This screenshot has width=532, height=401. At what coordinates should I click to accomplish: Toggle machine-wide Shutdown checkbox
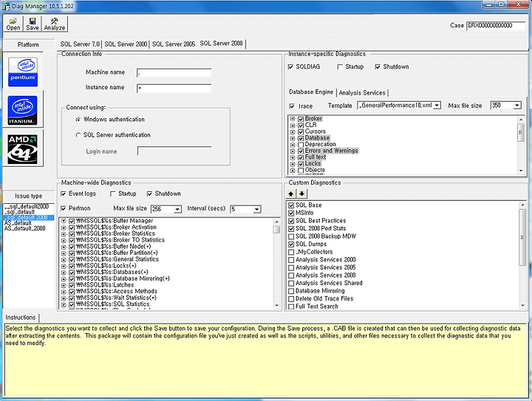click(x=149, y=193)
